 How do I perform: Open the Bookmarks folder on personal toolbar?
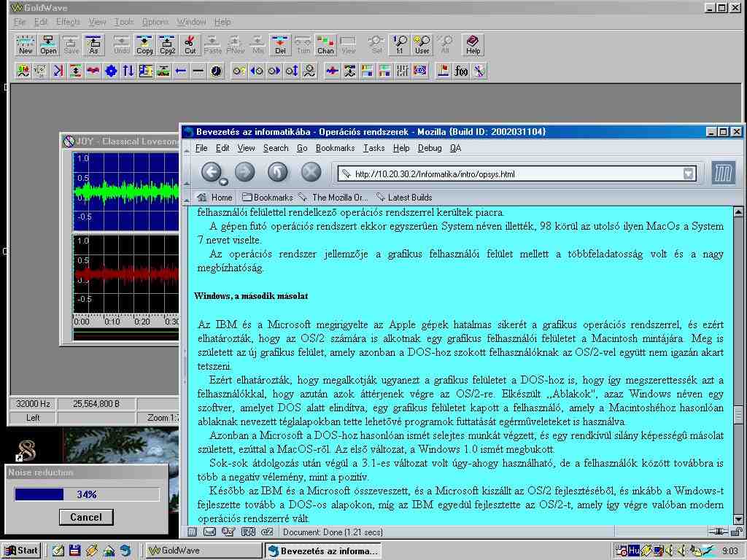pyautogui.click(x=268, y=198)
